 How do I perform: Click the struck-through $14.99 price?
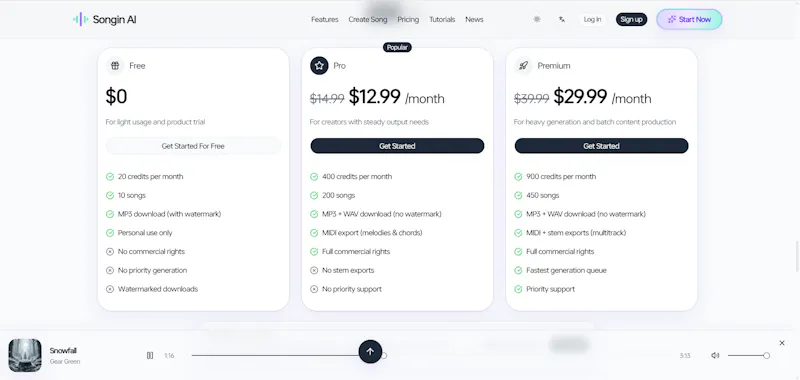(327, 98)
